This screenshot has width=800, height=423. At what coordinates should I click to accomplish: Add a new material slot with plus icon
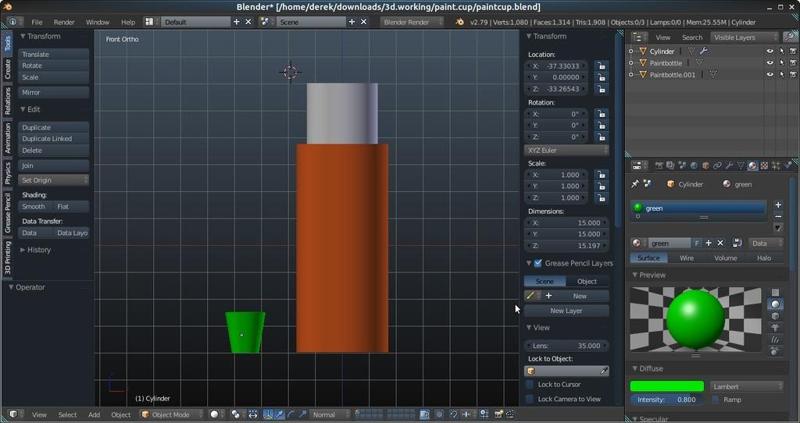(778, 204)
